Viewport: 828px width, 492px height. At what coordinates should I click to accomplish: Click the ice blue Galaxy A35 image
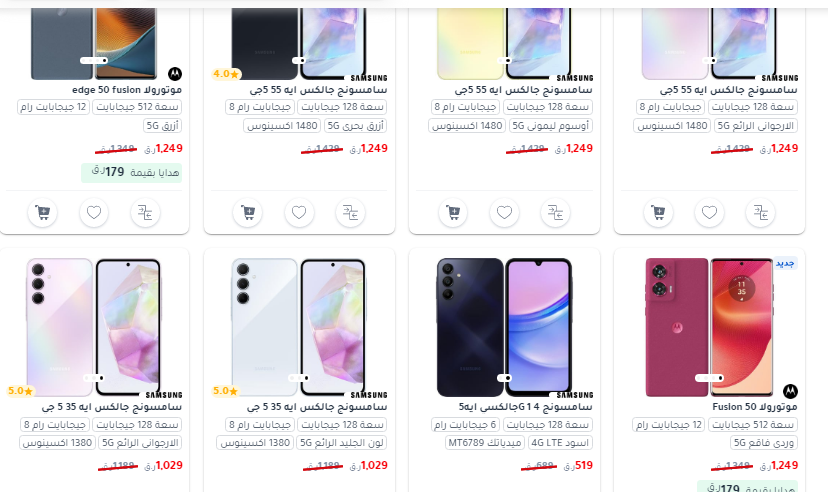tap(299, 327)
